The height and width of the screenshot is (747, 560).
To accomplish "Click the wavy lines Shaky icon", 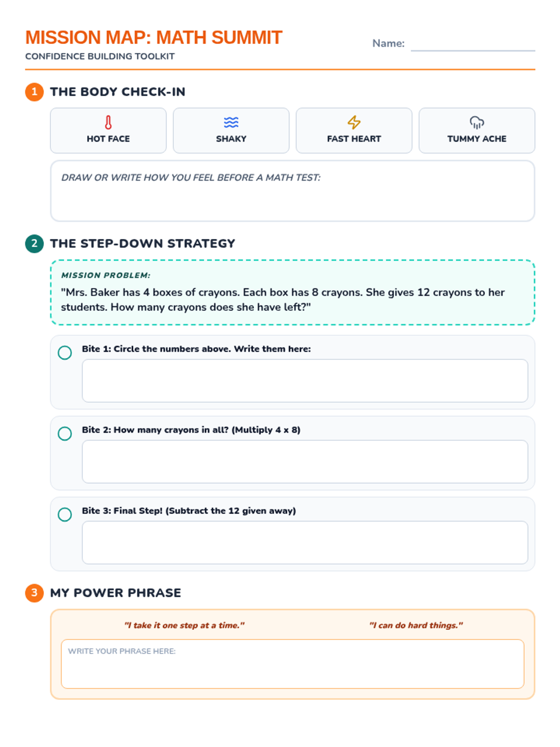I will click(231, 122).
